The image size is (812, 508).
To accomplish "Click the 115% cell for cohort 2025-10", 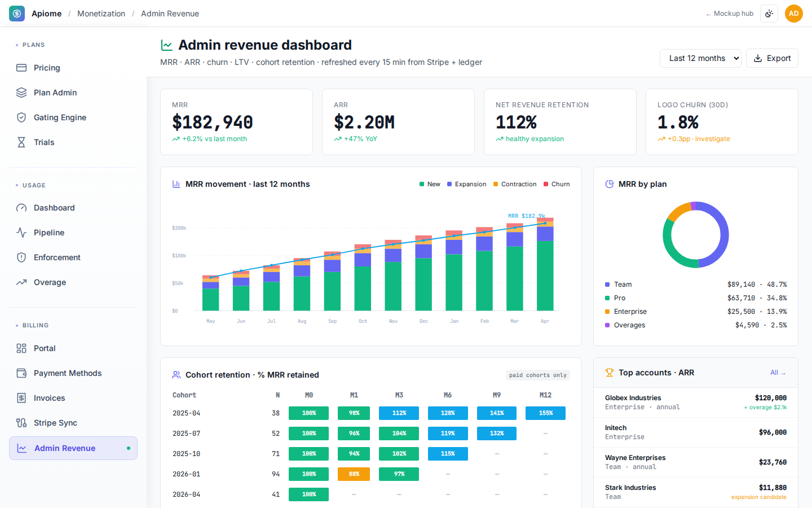I will (448, 454).
